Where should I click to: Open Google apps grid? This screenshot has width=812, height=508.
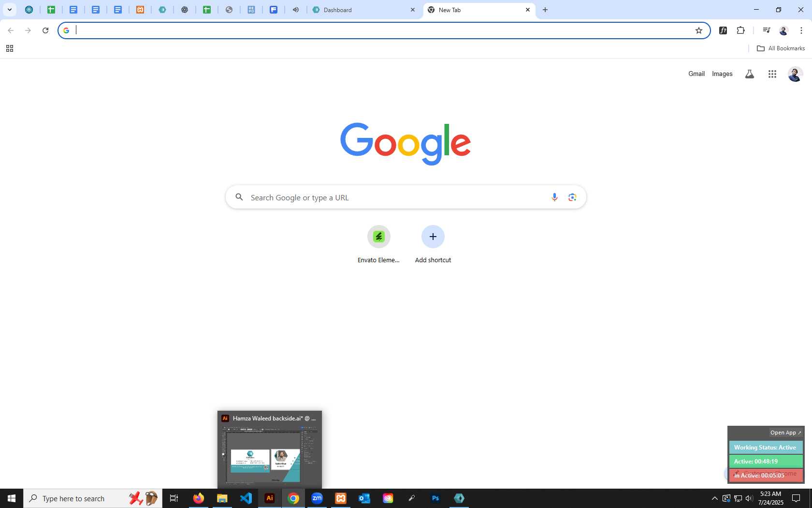[x=772, y=74]
